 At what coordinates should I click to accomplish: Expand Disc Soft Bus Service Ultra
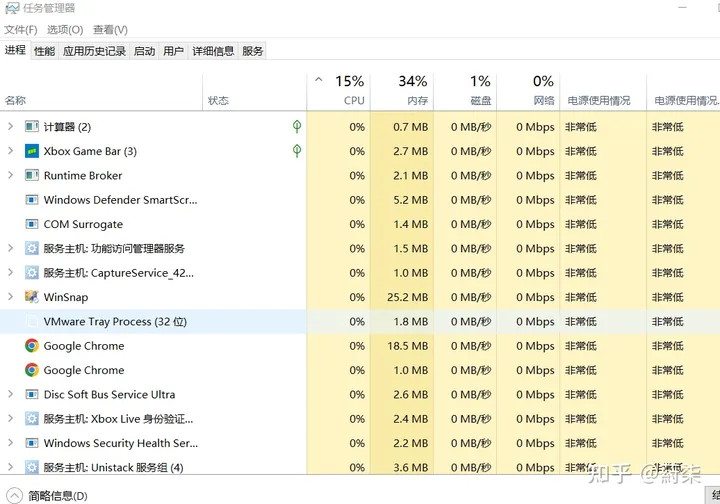tap(11, 394)
